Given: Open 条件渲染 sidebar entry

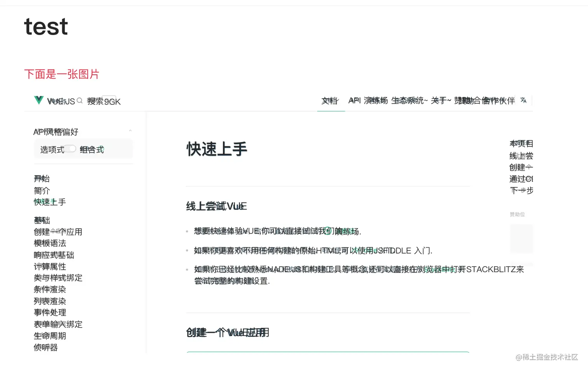Looking at the screenshot, I should (50, 289).
